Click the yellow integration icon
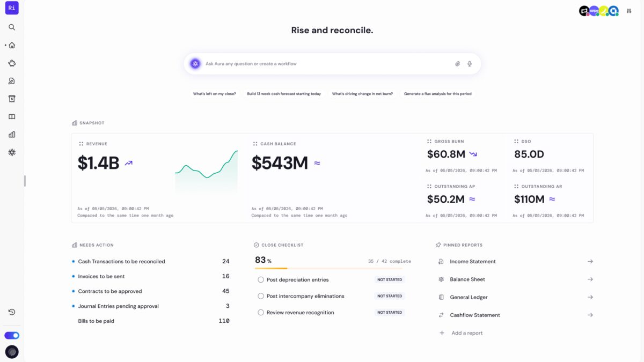Image resolution: width=644 pixels, height=362 pixels. (604, 11)
